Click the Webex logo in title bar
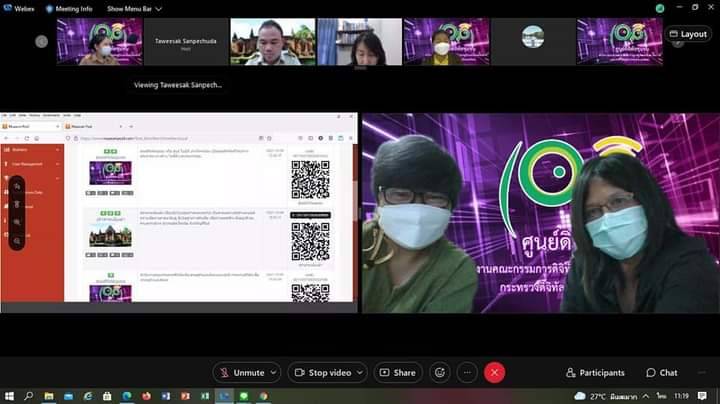The image size is (720, 404). pyautogui.click(x=19, y=8)
